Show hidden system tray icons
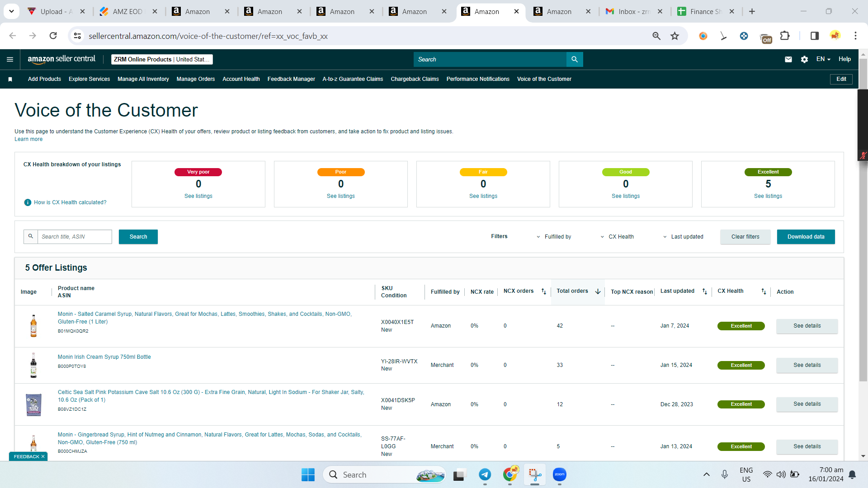Viewport: 868px width, 488px height. coord(707,474)
